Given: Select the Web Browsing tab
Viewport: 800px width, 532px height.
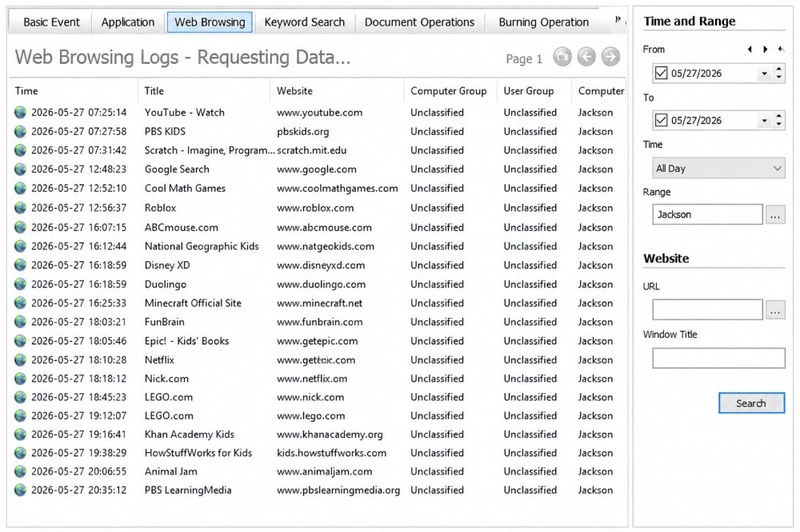Looking at the screenshot, I should point(210,22).
